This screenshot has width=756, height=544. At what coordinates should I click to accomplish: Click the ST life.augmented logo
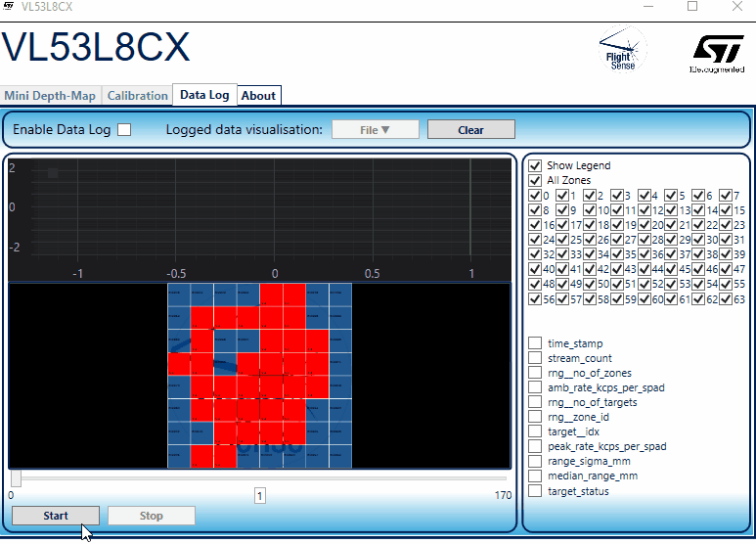pyautogui.click(x=718, y=54)
